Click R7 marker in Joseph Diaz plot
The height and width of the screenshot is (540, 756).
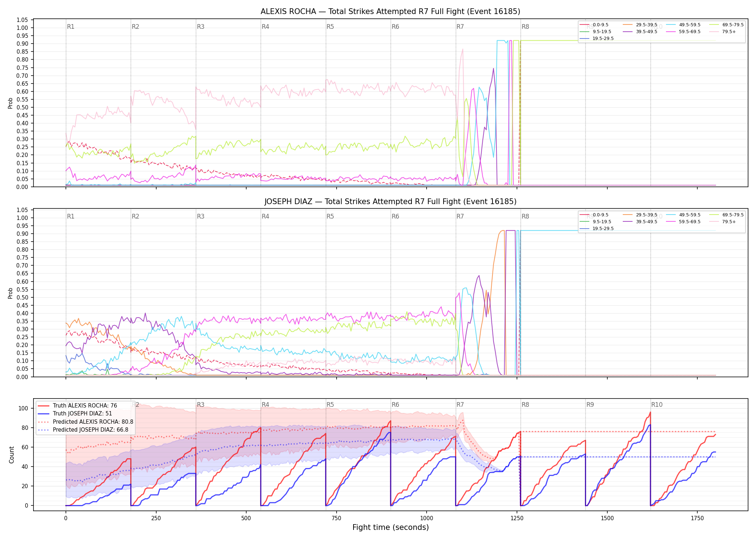click(x=460, y=216)
